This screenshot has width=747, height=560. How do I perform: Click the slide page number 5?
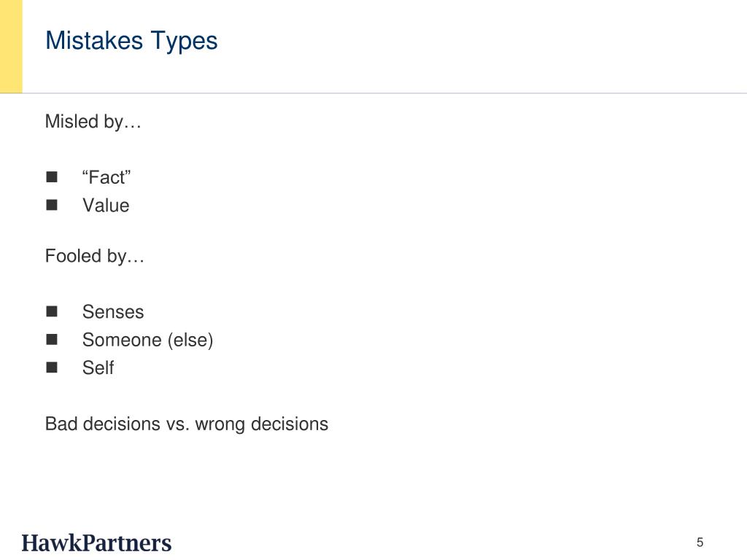pos(700,542)
